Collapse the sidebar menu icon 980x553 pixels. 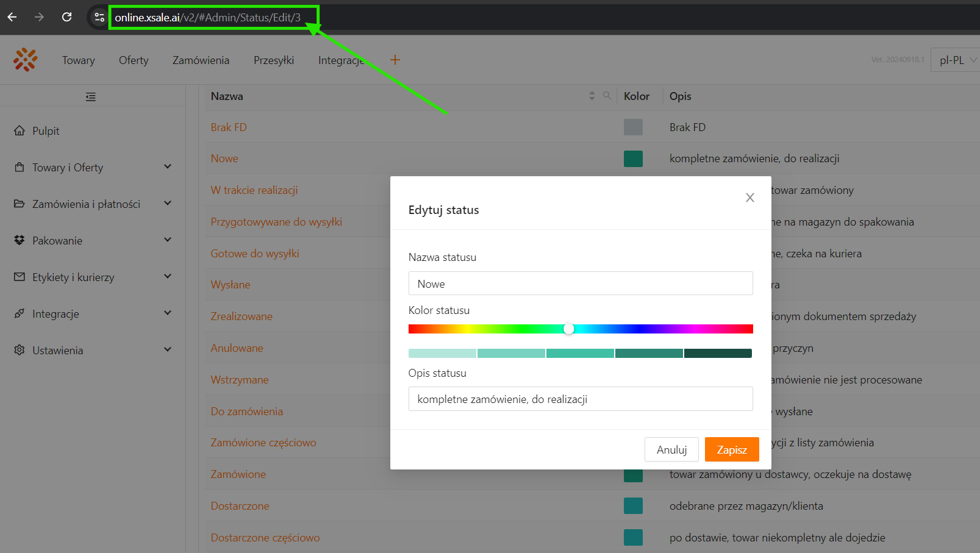tap(91, 97)
